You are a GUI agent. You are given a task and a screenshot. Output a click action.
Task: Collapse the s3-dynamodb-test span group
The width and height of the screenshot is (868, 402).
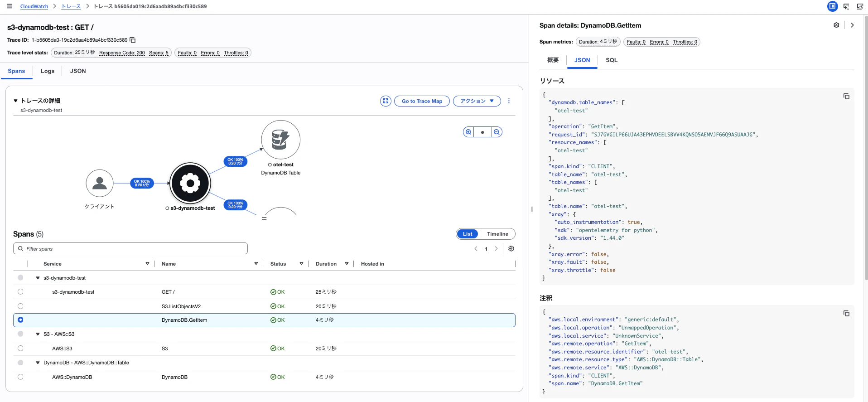(x=38, y=278)
